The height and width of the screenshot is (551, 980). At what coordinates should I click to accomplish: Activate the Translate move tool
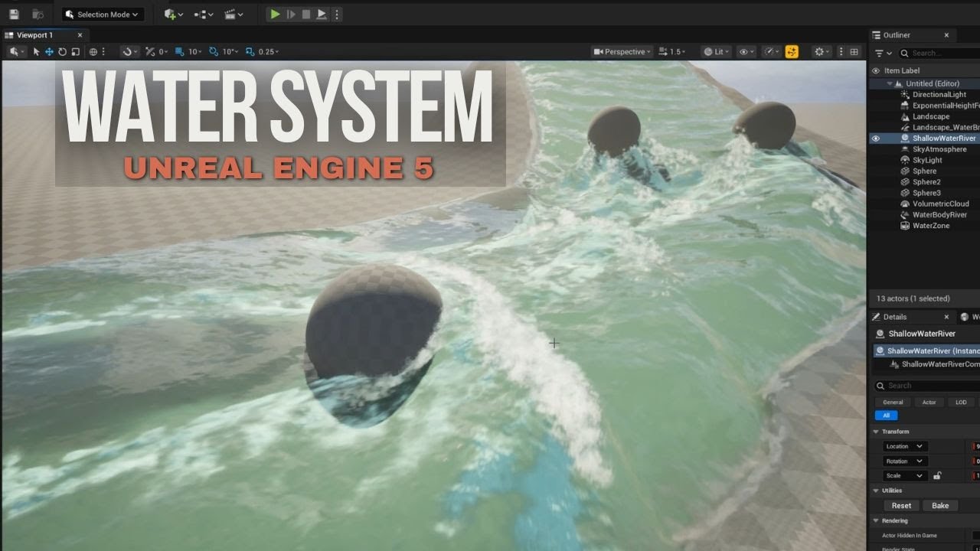(x=49, y=51)
